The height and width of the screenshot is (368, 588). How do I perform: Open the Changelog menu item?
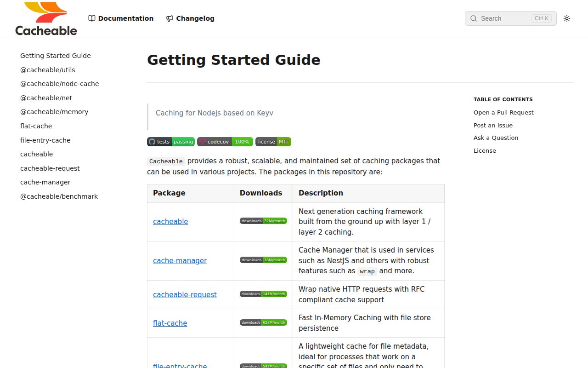click(x=190, y=18)
